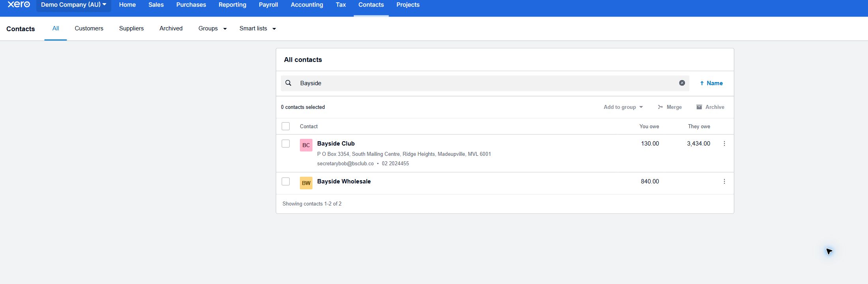Viewport: 868px width, 284px height.
Task: Clear the Bayside search text
Action: click(x=682, y=83)
